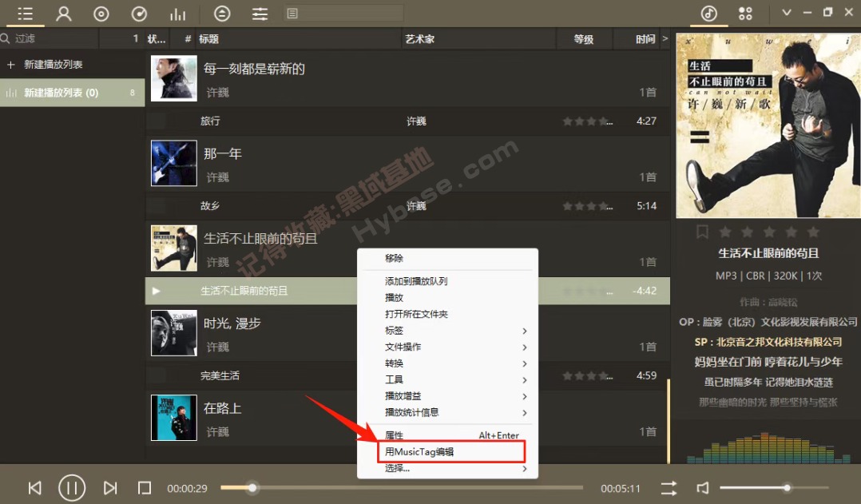Toggle the playback order mode icon

(669, 487)
